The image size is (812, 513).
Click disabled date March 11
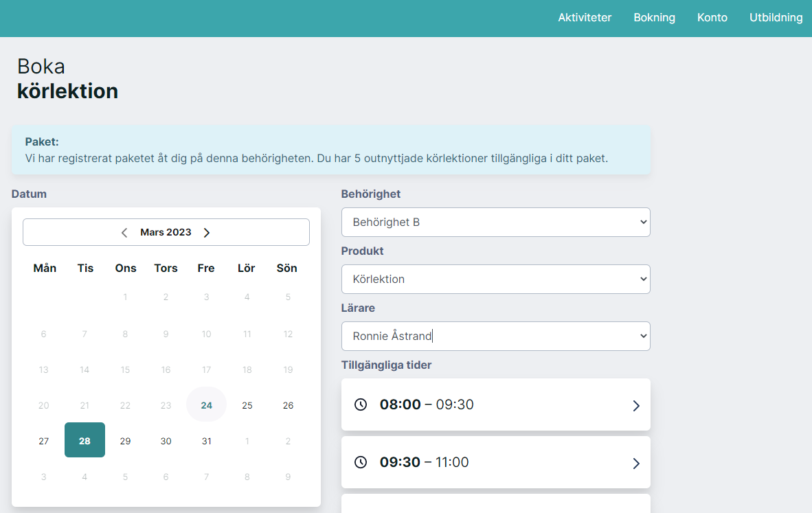pyautogui.click(x=247, y=334)
